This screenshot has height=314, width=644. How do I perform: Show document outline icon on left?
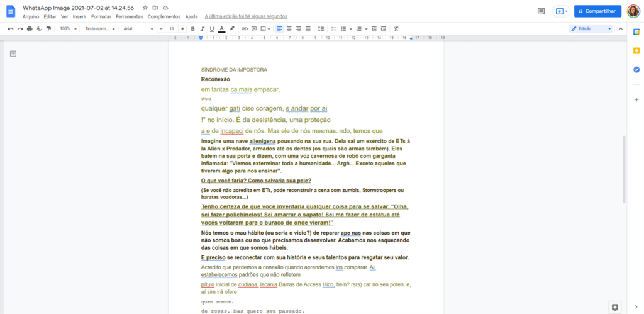[x=13, y=54]
